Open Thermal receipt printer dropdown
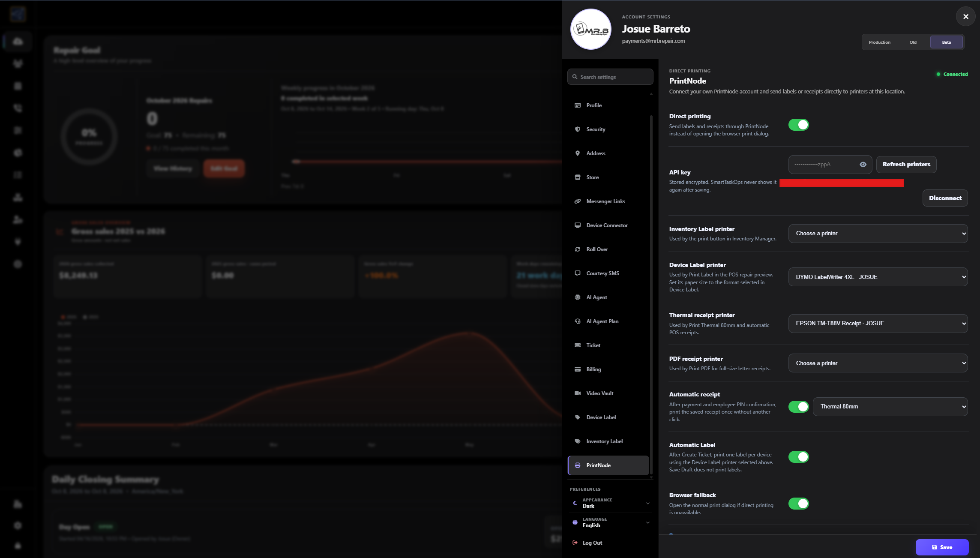This screenshot has width=980, height=558. 878,324
